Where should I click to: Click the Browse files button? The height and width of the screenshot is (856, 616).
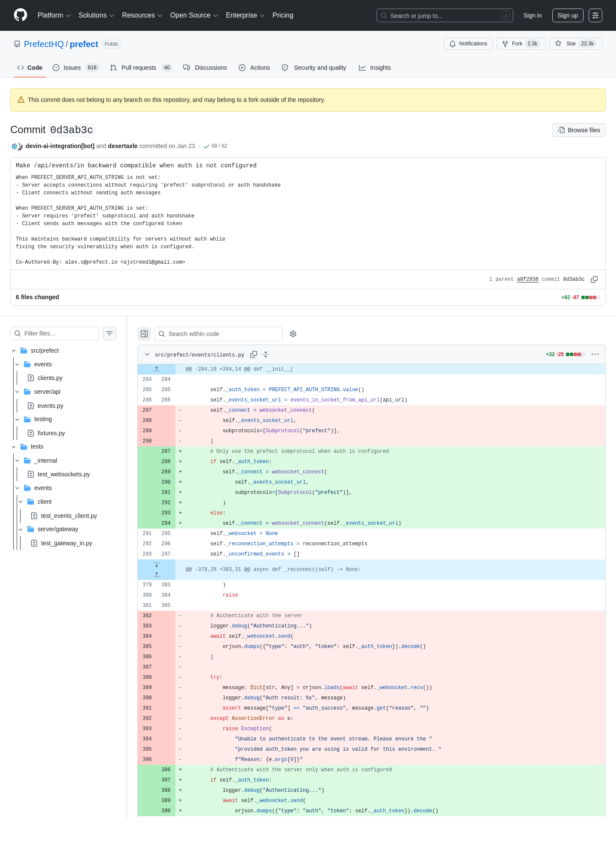coord(579,130)
